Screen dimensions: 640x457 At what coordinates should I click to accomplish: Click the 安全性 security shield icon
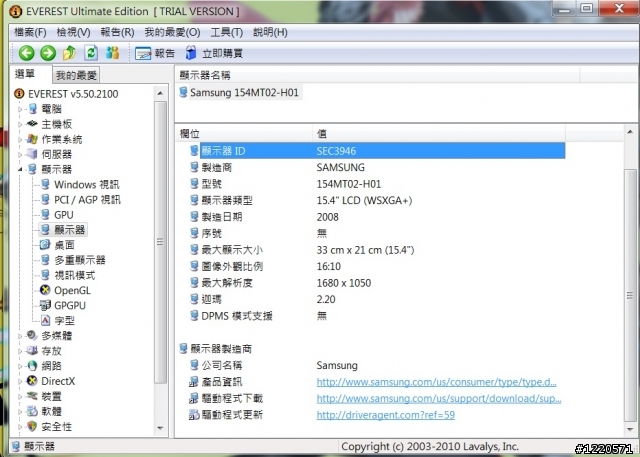click(32, 426)
